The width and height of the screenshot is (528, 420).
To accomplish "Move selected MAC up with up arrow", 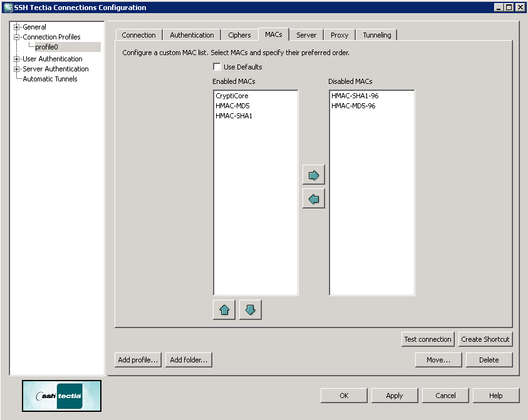I will [x=224, y=310].
